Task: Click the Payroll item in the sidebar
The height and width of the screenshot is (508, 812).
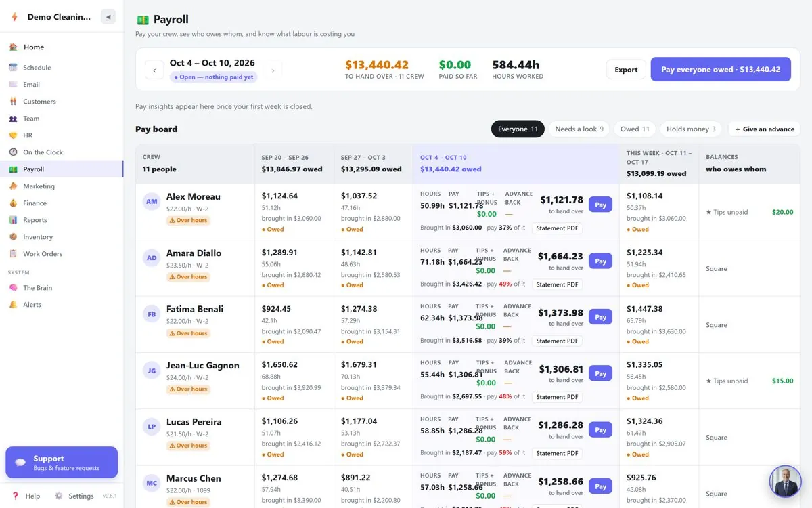Action: [62, 169]
